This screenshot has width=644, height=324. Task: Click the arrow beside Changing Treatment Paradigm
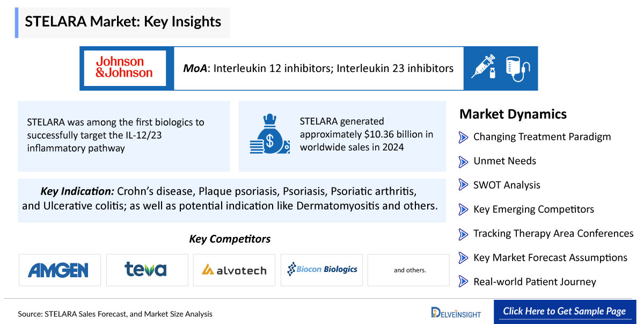463,137
